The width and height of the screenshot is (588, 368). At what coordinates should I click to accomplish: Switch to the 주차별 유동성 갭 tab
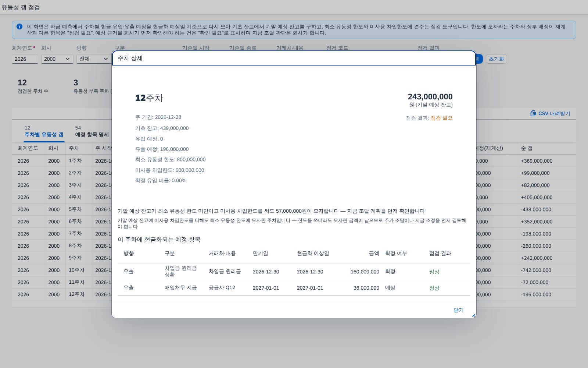coord(44,132)
